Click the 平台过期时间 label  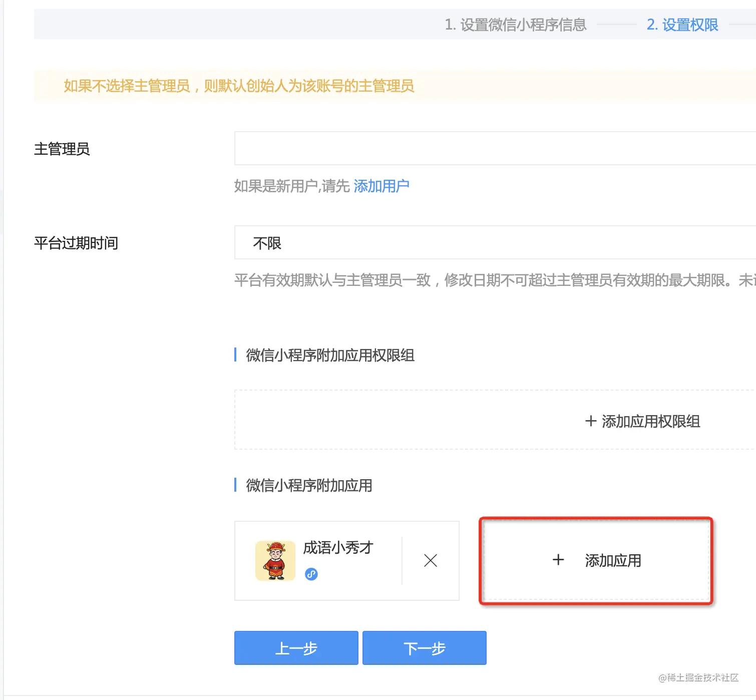(76, 243)
